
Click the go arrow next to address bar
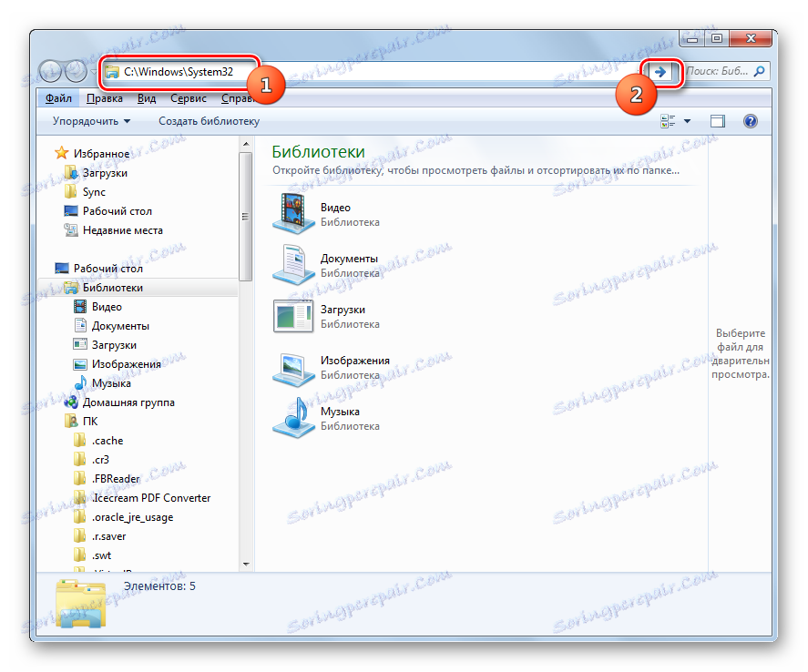pos(660,71)
